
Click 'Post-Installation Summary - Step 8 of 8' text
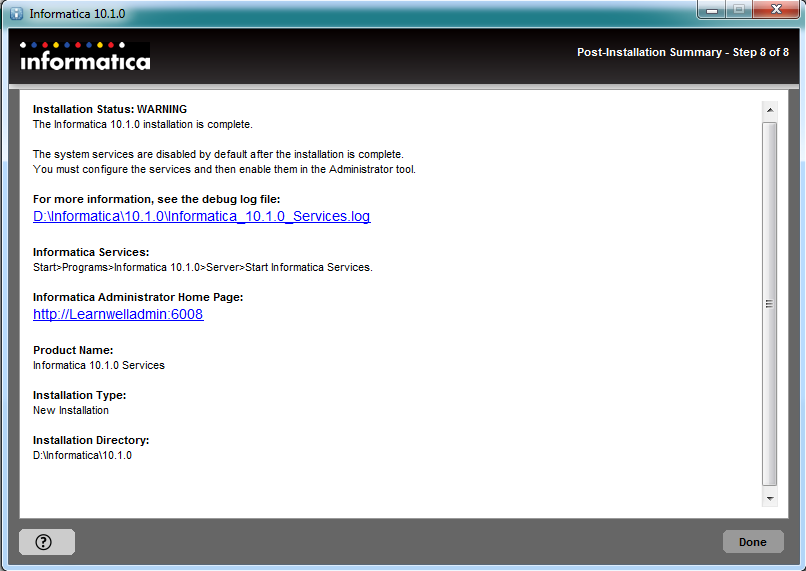683,52
